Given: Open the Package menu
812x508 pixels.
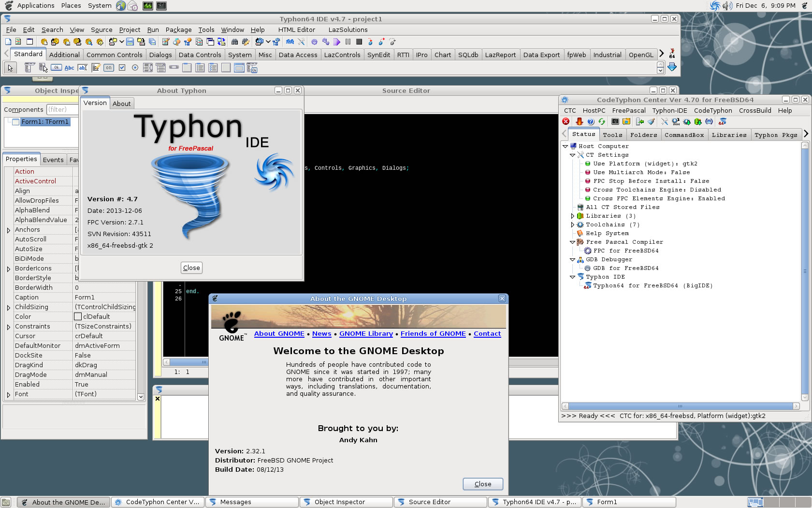Looking at the screenshot, I should 178,30.
